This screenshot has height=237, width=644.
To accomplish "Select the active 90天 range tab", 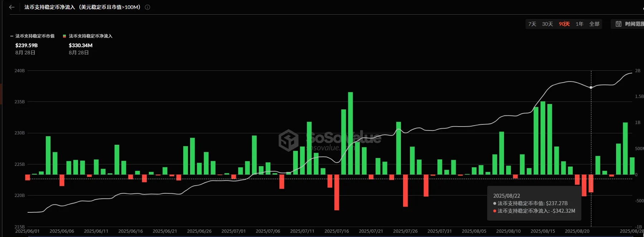I will click(x=564, y=24).
